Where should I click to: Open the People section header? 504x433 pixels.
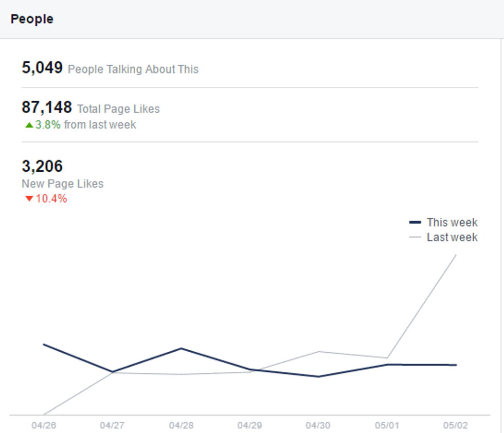click(32, 19)
